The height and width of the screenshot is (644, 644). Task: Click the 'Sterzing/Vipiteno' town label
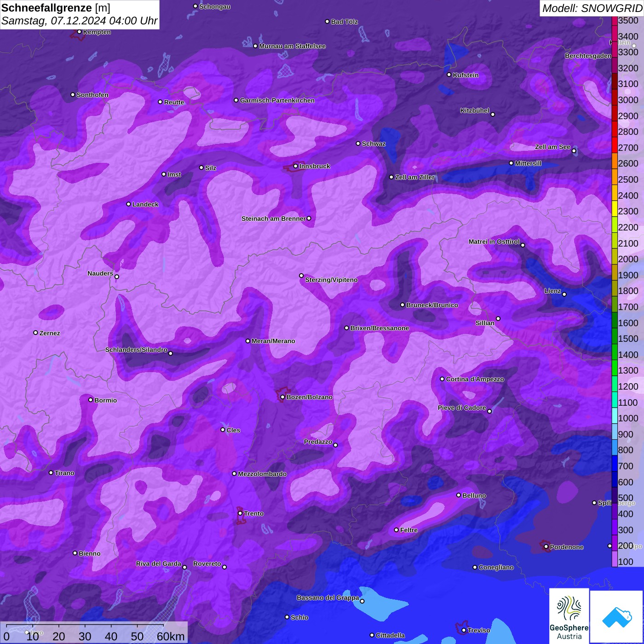(331, 280)
